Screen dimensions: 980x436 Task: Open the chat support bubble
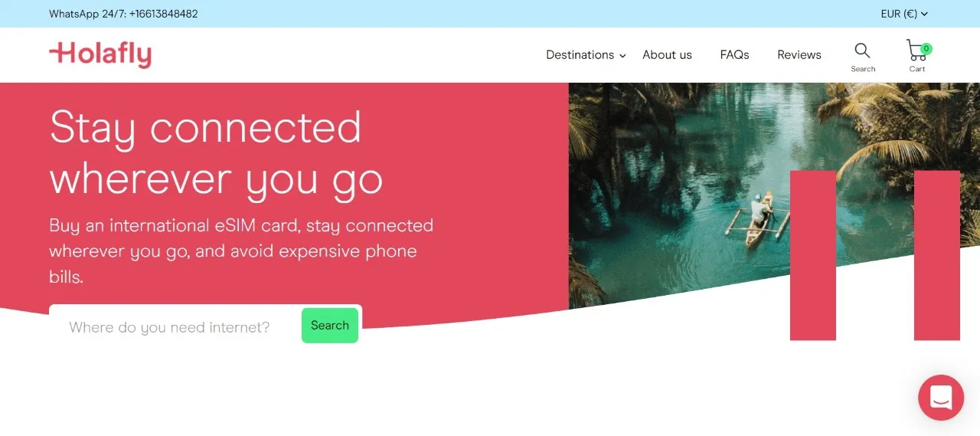click(x=941, y=397)
